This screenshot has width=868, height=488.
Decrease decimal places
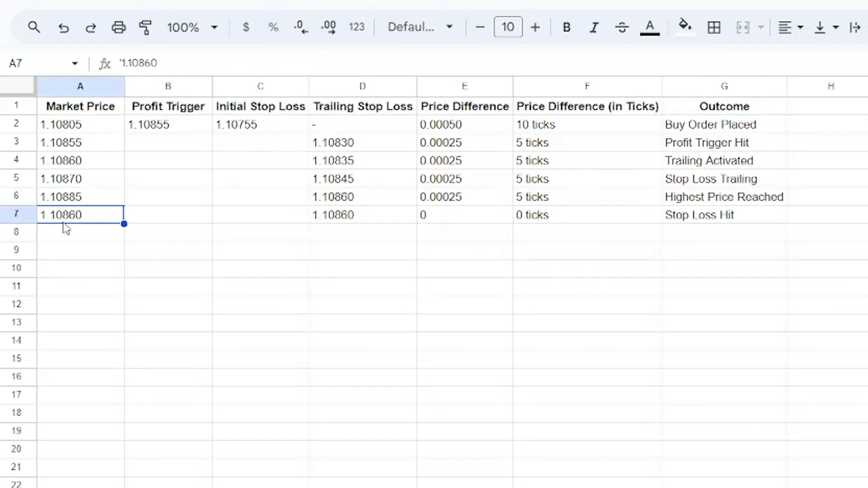coord(301,27)
